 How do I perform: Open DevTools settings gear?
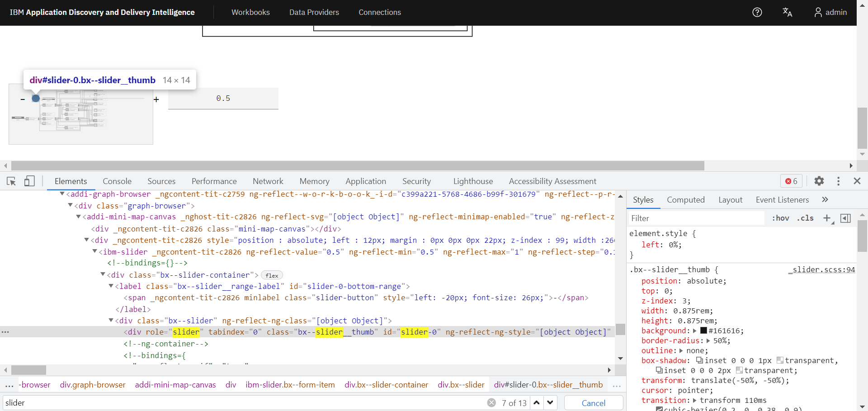pyautogui.click(x=819, y=181)
